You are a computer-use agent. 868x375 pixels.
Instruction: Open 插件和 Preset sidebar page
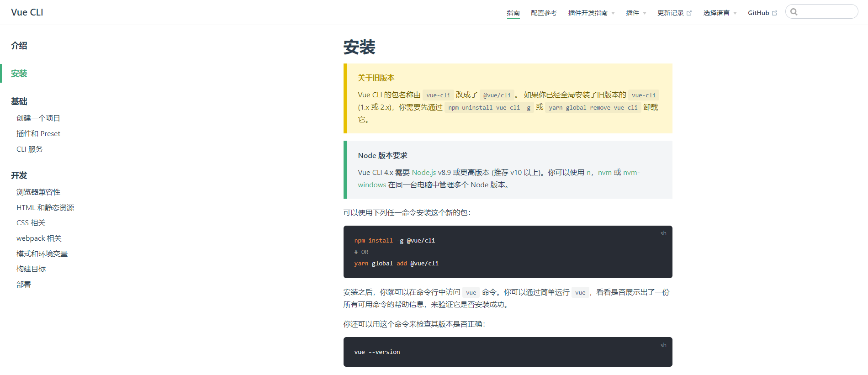click(x=38, y=134)
